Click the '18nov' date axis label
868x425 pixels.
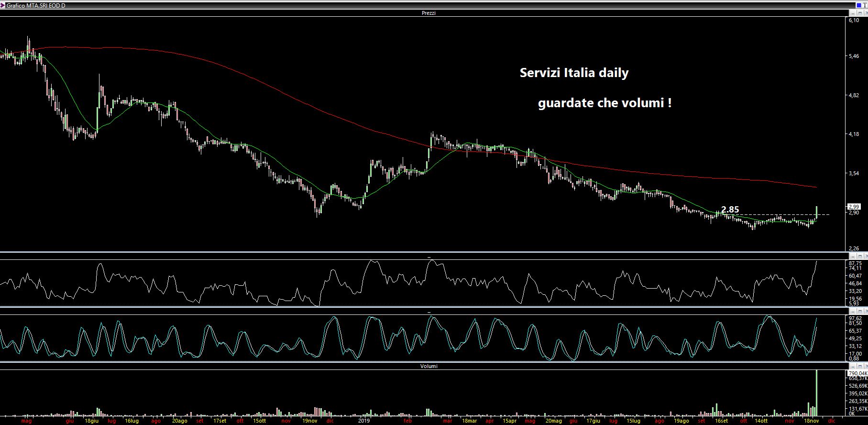(812, 421)
